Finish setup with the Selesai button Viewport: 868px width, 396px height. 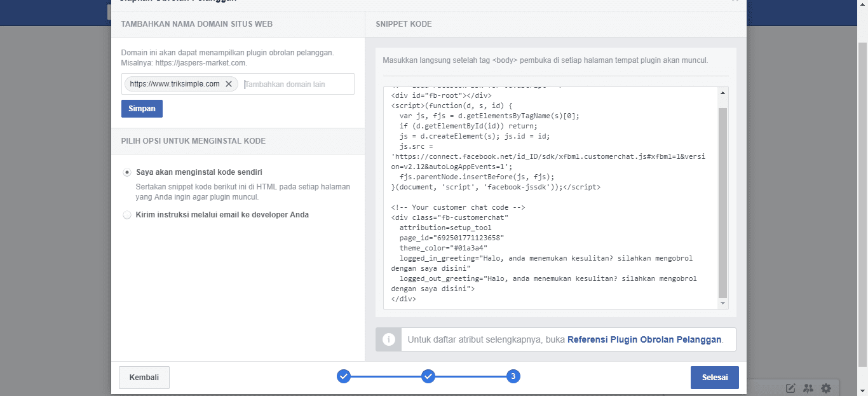[715, 378]
